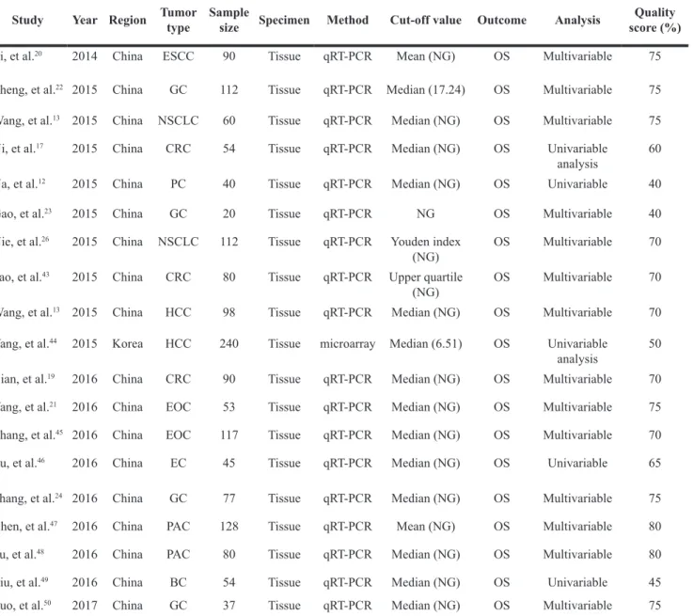Viewport: 693px width, 616px height.
Task: Select the sample size "128" cell
Action: 228,526
